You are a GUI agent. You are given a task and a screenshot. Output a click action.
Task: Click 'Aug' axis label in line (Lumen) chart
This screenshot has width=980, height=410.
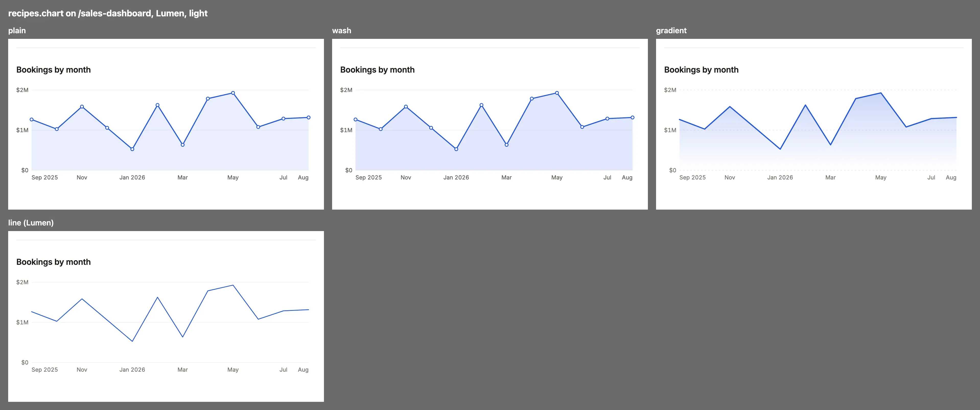pos(303,370)
